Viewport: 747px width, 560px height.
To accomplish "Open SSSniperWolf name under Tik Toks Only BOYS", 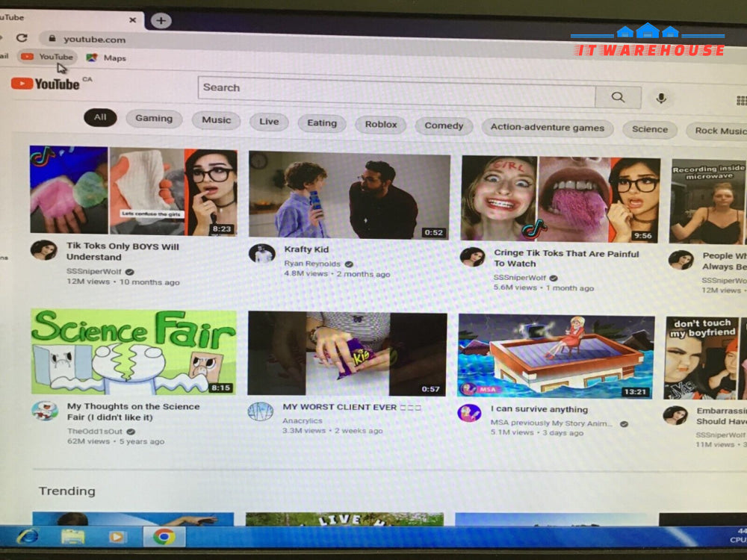I will coord(94,272).
